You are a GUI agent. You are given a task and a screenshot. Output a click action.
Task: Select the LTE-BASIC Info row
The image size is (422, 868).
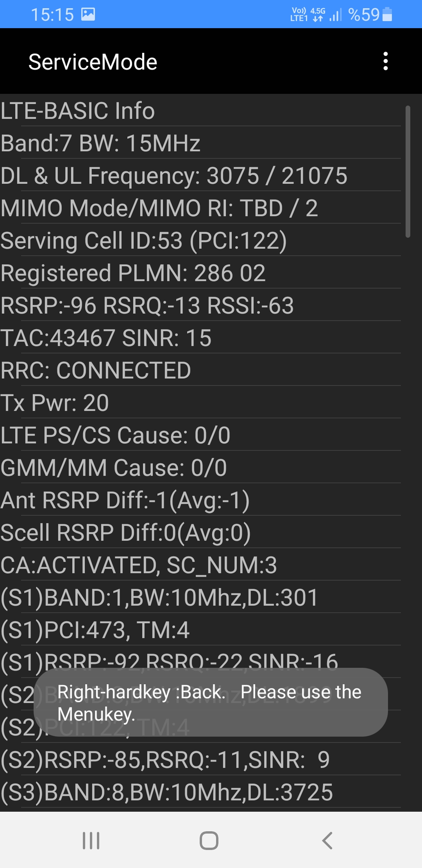200,110
